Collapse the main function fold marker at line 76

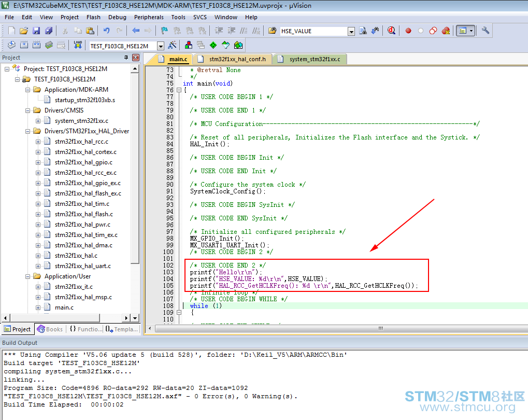click(179, 90)
